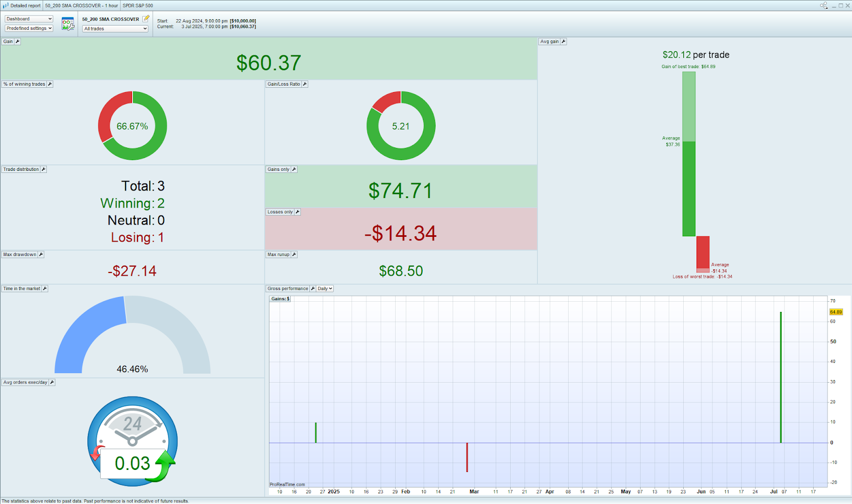Click the Avg orders exec/day label
Viewport: 852px width, 504px height.
[x=26, y=382]
